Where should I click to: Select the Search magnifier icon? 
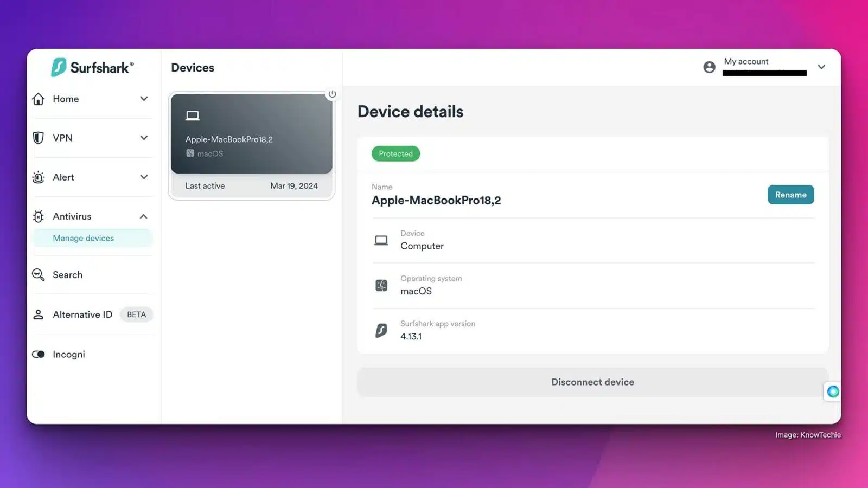coord(38,275)
